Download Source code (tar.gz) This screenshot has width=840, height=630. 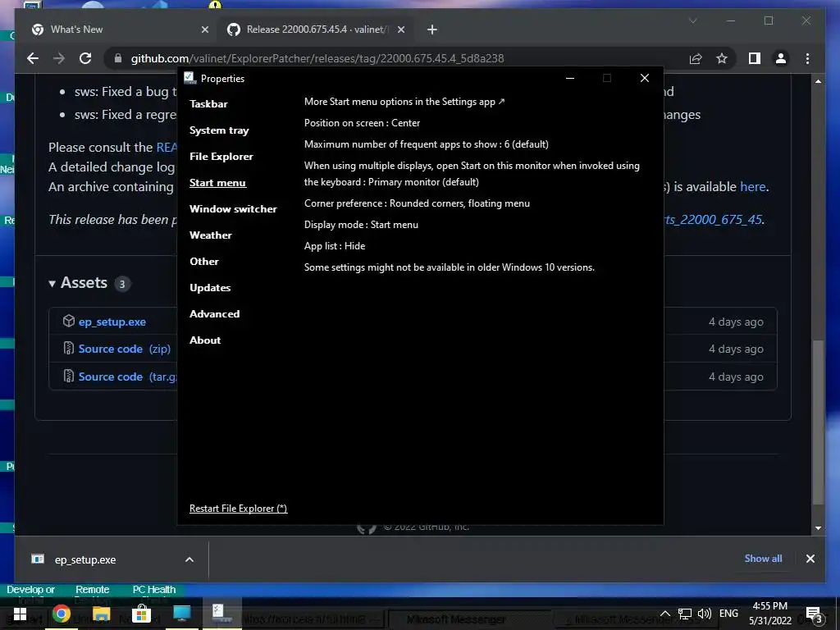tap(127, 377)
